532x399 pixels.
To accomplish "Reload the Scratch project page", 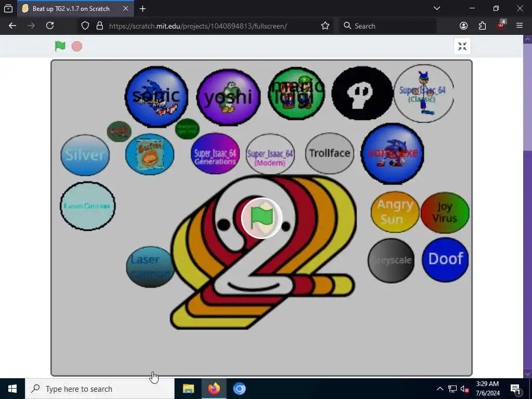I will tap(50, 26).
